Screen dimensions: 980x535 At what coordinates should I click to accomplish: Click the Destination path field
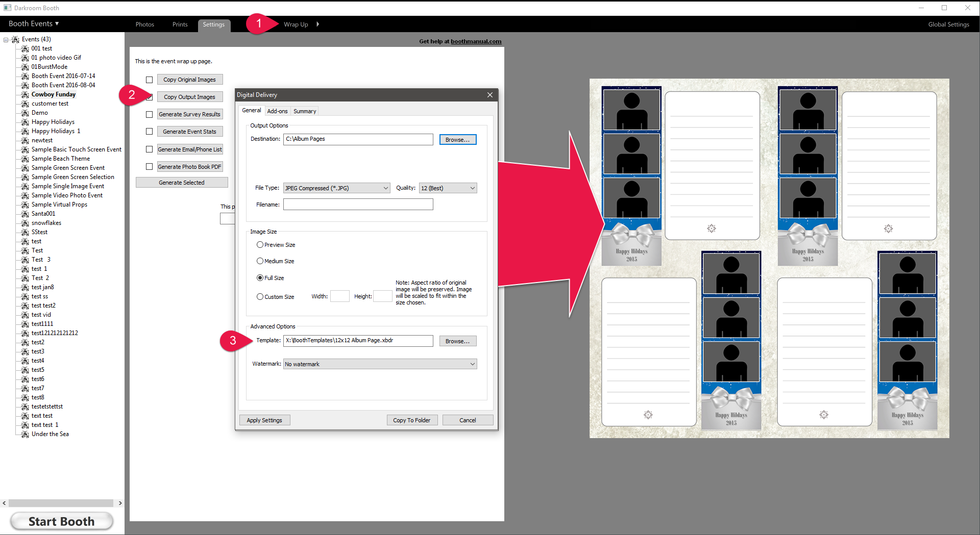coord(358,139)
